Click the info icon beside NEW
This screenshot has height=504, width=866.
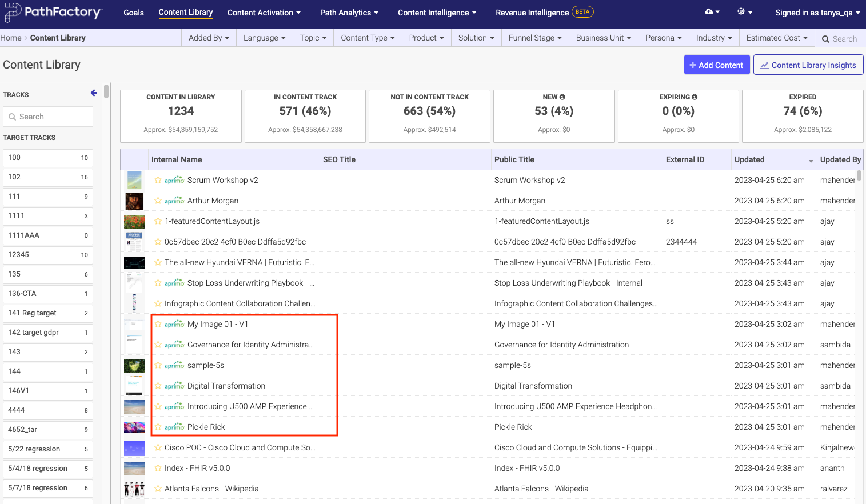coord(562,97)
